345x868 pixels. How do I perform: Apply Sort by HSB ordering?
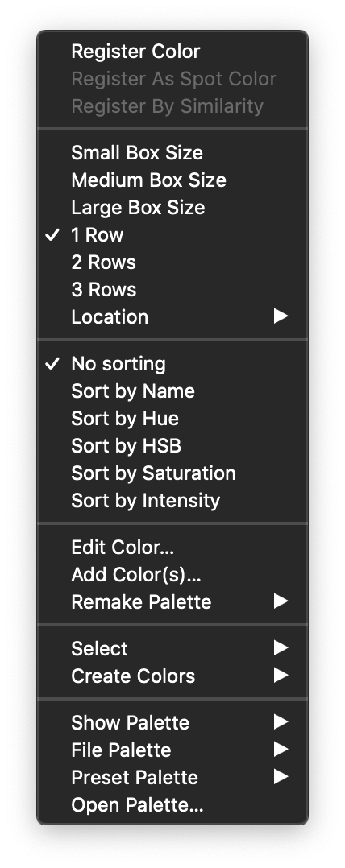[x=172, y=446]
